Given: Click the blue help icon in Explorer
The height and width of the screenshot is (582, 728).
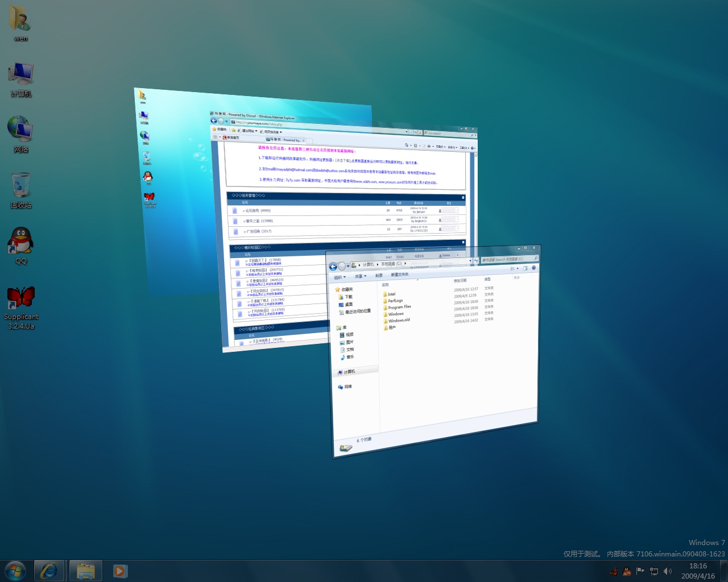Looking at the screenshot, I should [533, 268].
